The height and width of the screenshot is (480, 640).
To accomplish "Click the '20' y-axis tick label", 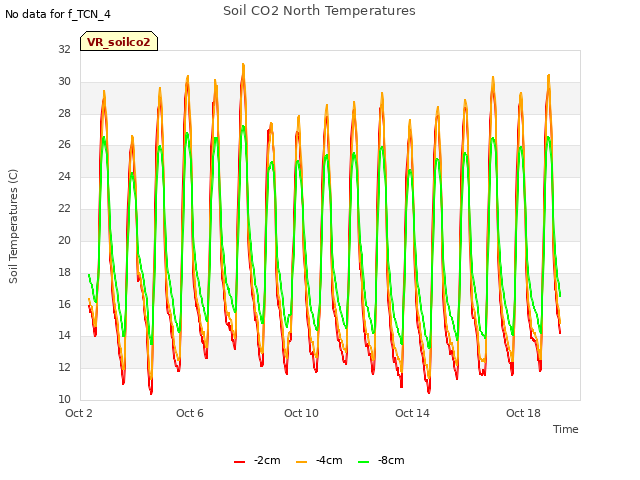I will coord(64,240).
